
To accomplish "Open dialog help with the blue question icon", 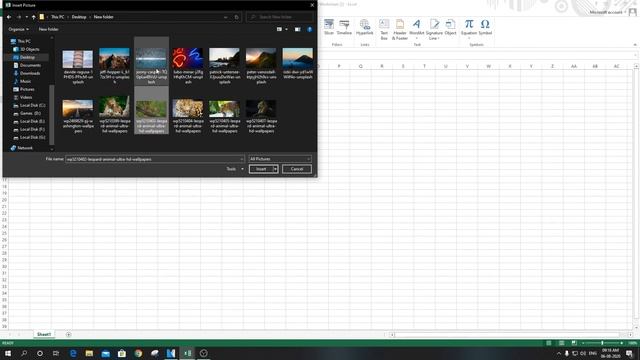I will tap(309, 29).
